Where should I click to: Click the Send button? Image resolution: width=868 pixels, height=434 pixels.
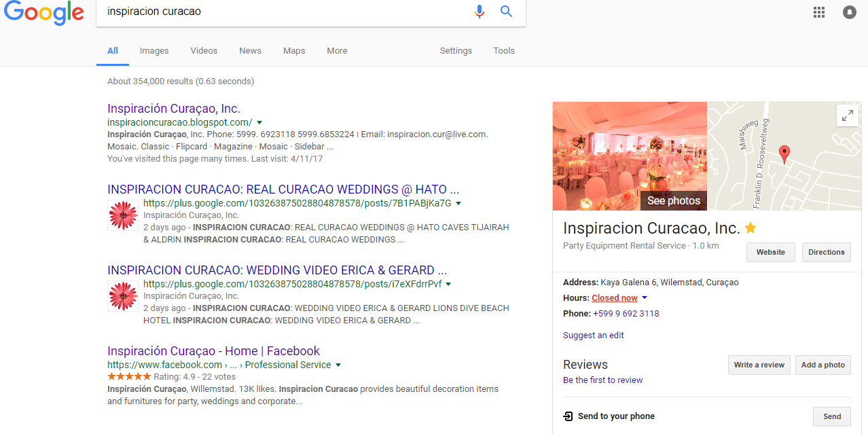[x=832, y=416]
